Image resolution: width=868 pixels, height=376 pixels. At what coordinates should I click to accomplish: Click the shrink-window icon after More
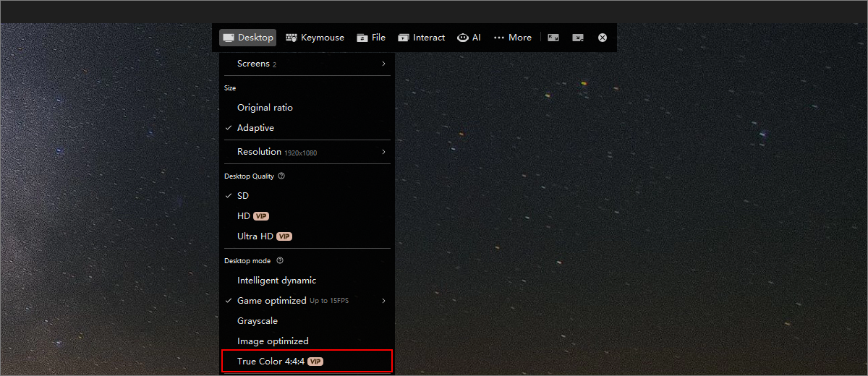pos(553,38)
